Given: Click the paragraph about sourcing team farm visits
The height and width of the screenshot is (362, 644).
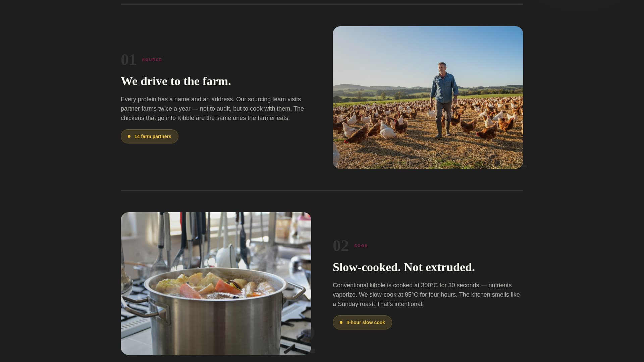Looking at the screenshot, I should [x=212, y=109].
